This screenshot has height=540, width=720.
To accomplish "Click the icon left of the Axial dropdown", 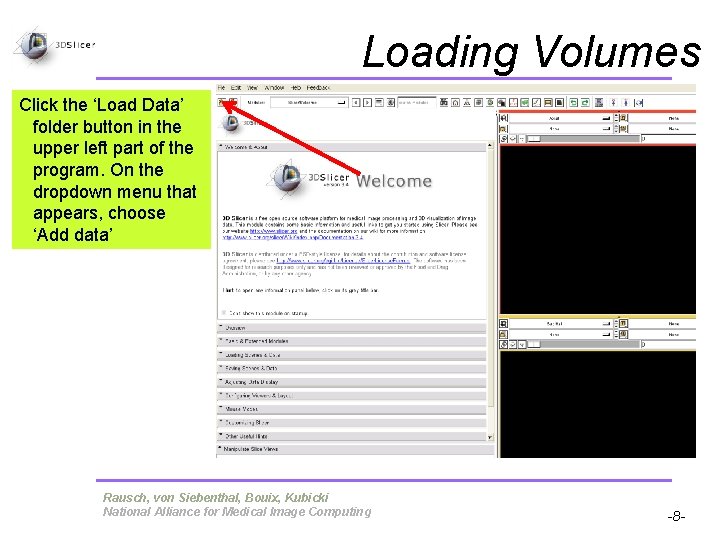I will pos(503,118).
